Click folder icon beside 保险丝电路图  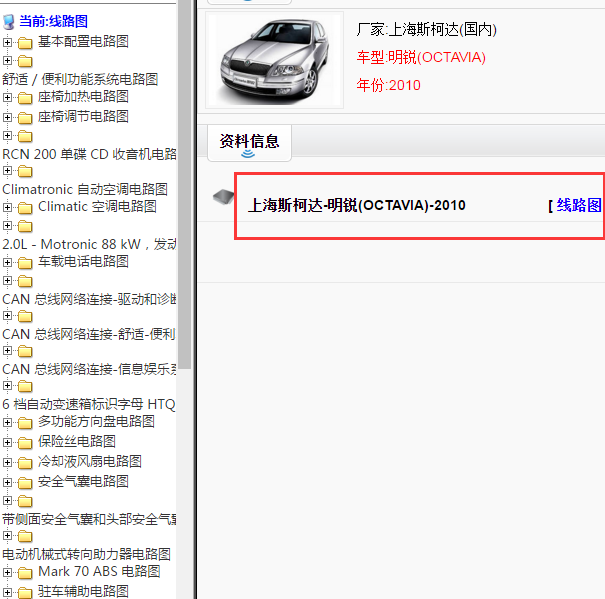coord(25,443)
